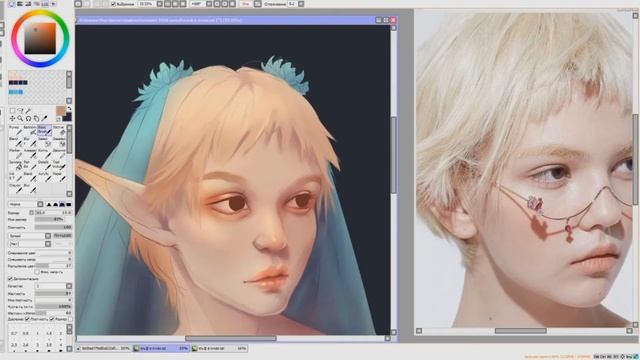Toggle the color mixer panel icon
Image resolution: width=640 pixels, height=360 pixels.
pyautogui.click(x=36, y=4)
